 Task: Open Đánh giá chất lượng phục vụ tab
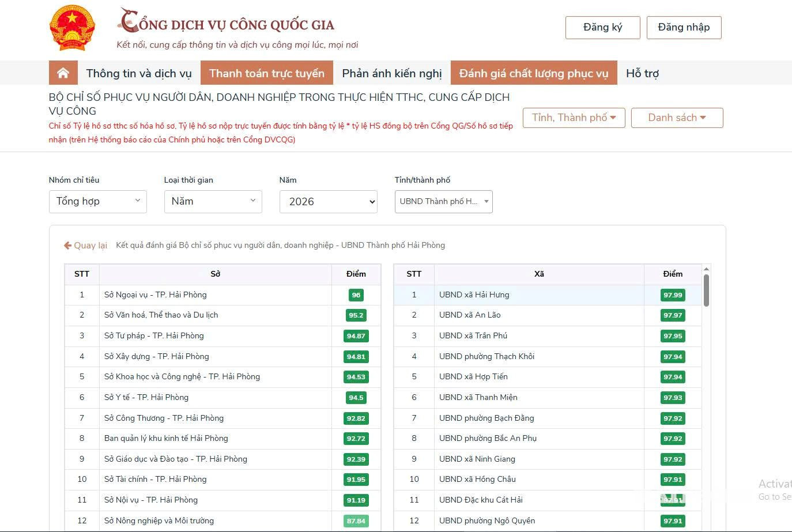click(x=534, y=73)
